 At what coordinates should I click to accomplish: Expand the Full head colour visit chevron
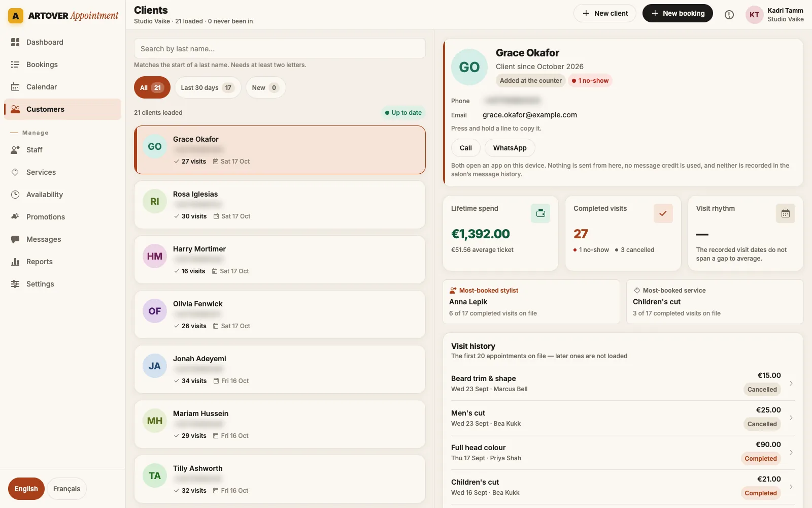[x=791, y=453]
